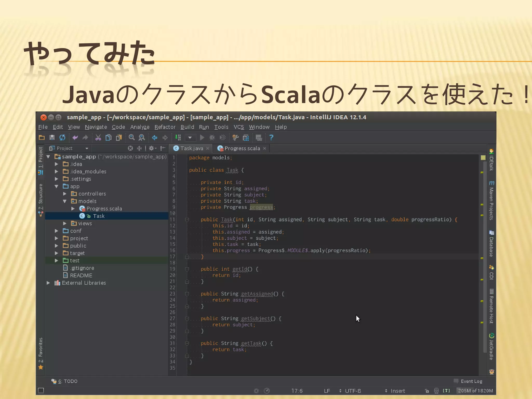Screen dimensions: 532x399
Task: Open the Refactor menu
Action: pos(165,127)
